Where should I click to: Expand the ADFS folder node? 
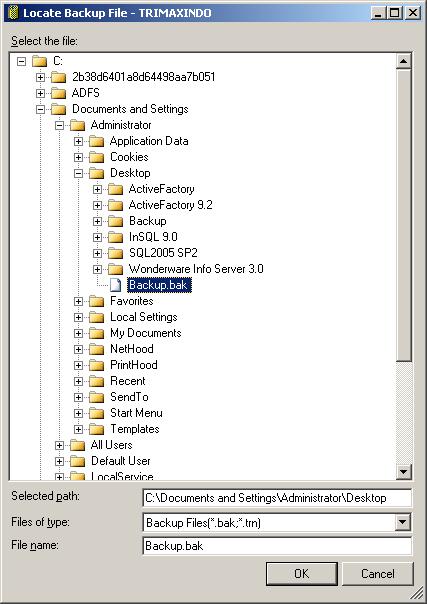click(x=40, y=93)
